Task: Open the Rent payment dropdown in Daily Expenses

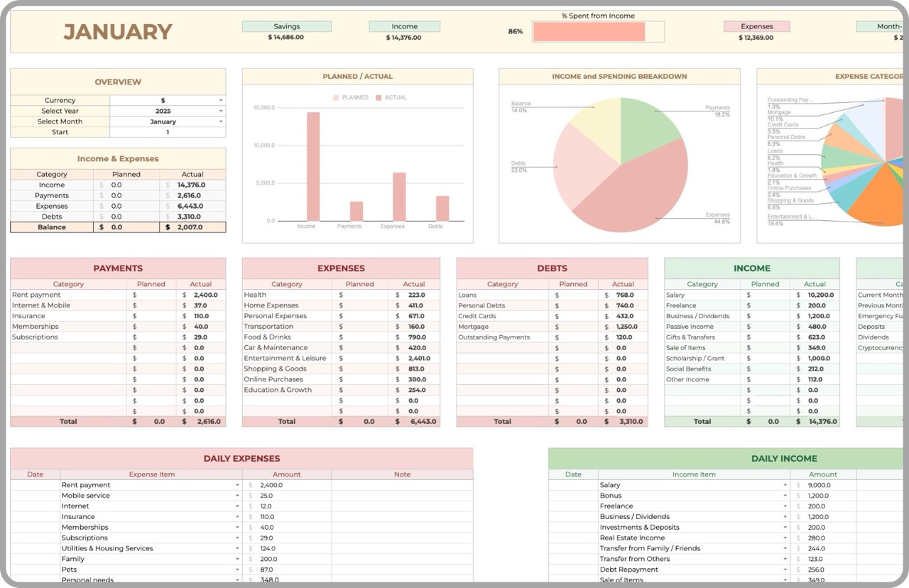Action: coord(237,484)
